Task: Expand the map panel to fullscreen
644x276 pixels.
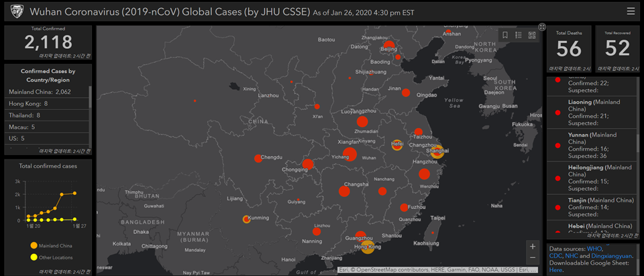Action: point(542,27)
